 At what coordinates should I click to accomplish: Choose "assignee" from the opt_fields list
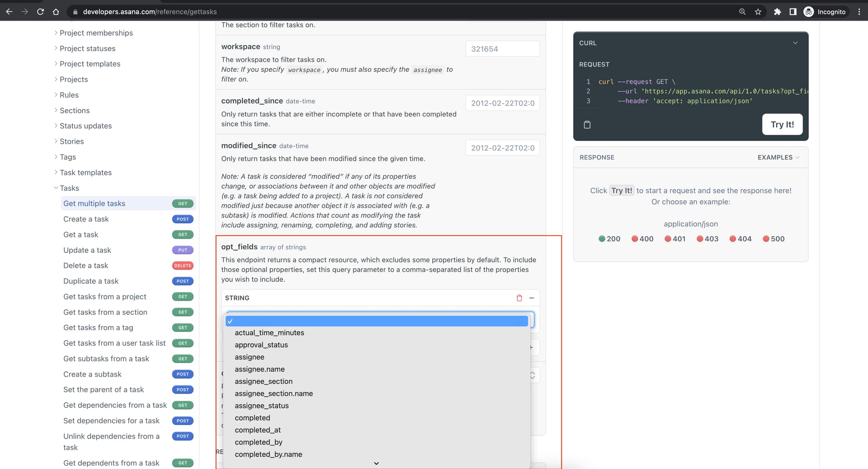[249, 357]
